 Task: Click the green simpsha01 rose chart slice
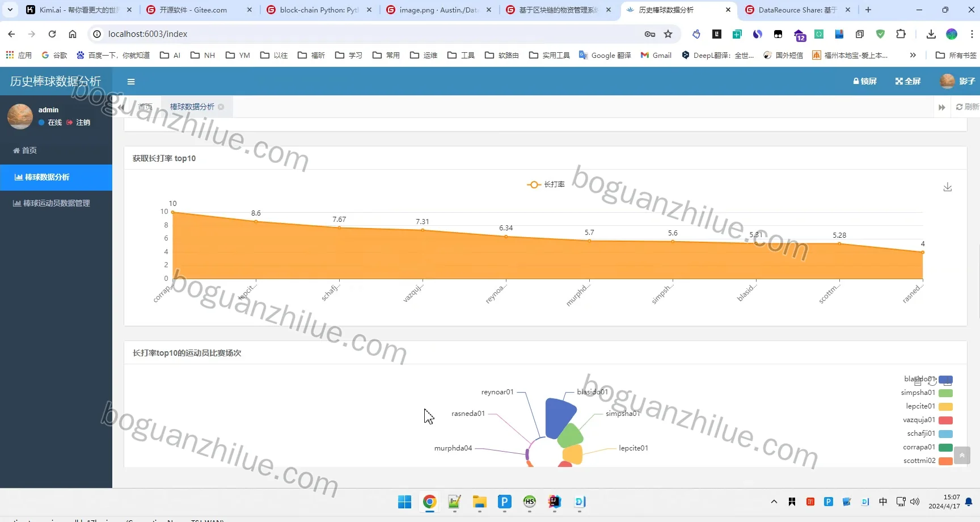tap(571, 436)
